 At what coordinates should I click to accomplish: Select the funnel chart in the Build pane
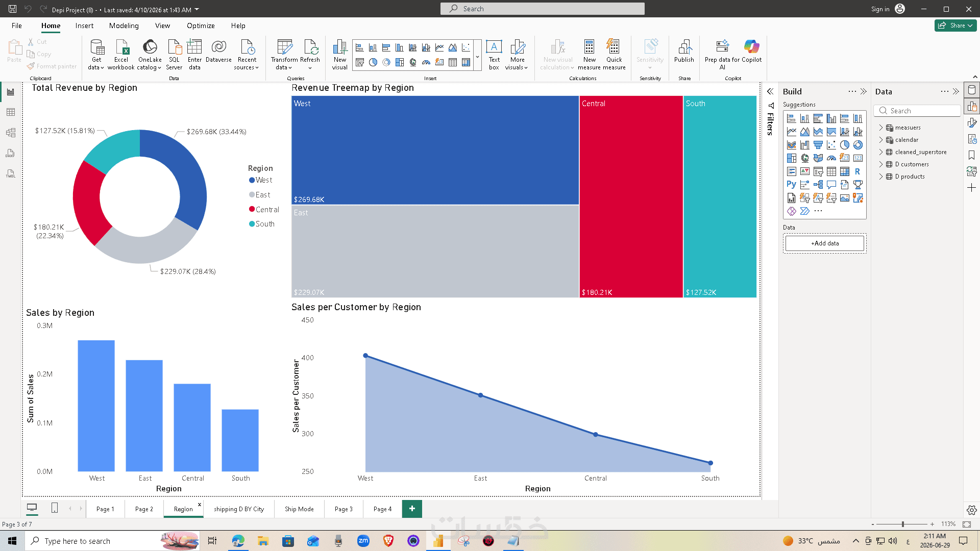(x=818, y=145)
